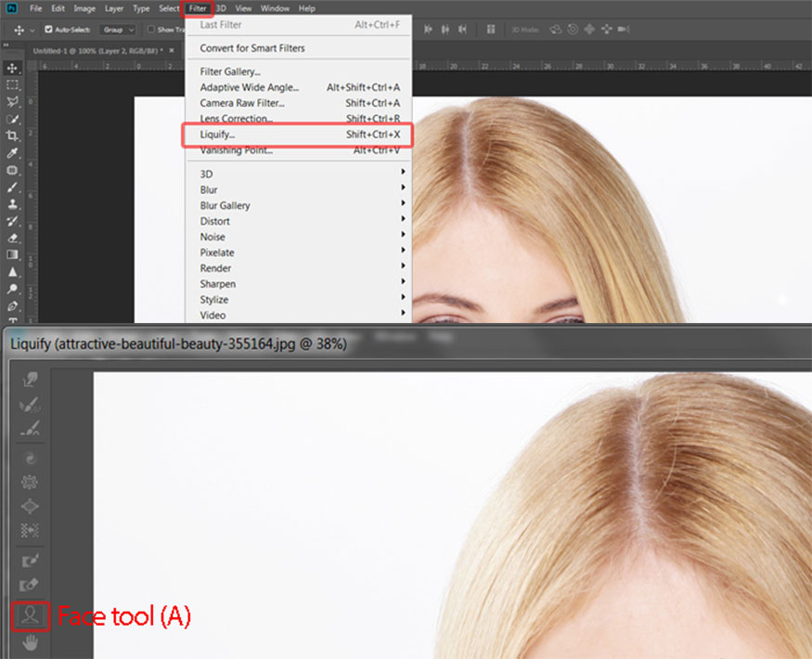Expand the Sharpen submenu
This screenshot has height=659, width=812.
coord(217,283)
